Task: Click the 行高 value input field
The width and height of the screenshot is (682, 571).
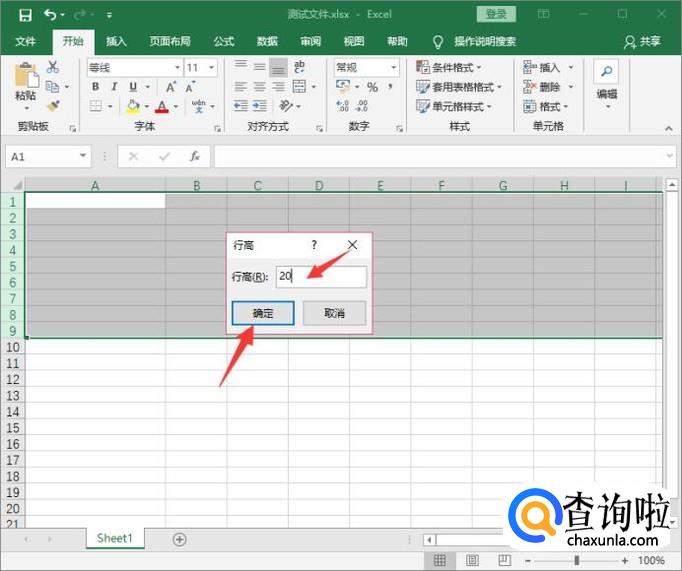Action: point(321,277)
